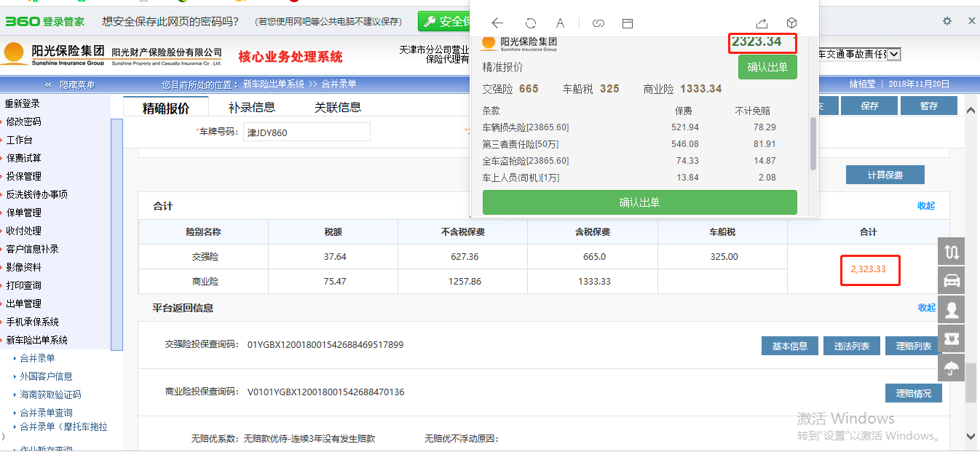The width and height of the screenshot is (980, 452).
Task: Click the popup's vertical scrollbar
Action: pyautogui.click(x=813, y=142)
